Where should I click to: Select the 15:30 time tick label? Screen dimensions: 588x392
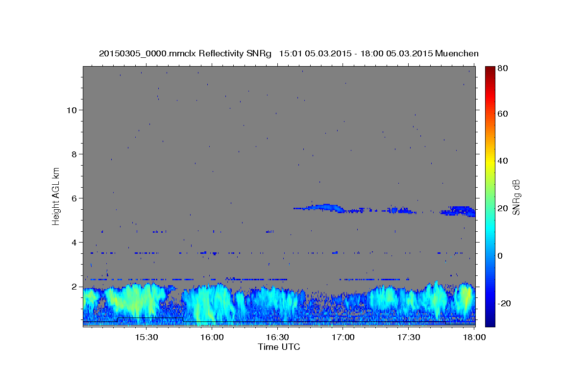(147, 338)
